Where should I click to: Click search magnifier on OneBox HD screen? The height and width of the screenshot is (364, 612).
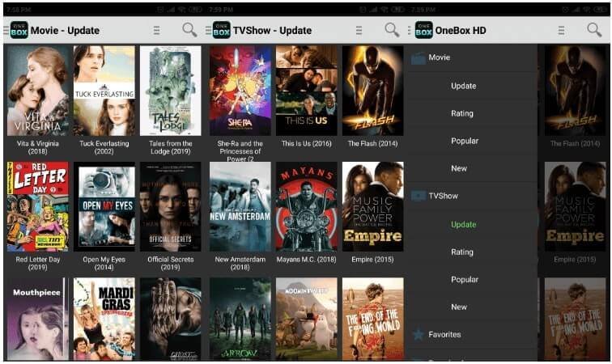pos(594,30)
